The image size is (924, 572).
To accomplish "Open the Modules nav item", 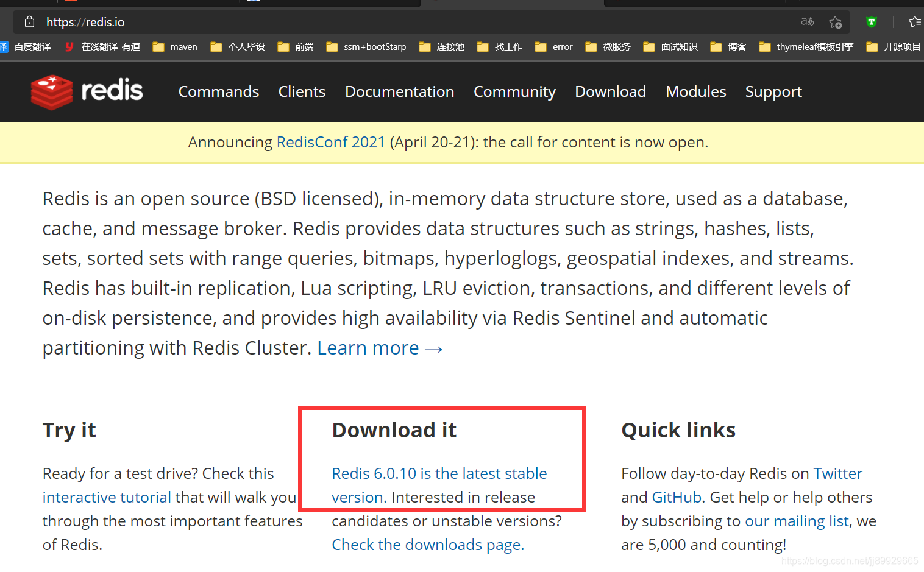I will [x=696, y=92].
